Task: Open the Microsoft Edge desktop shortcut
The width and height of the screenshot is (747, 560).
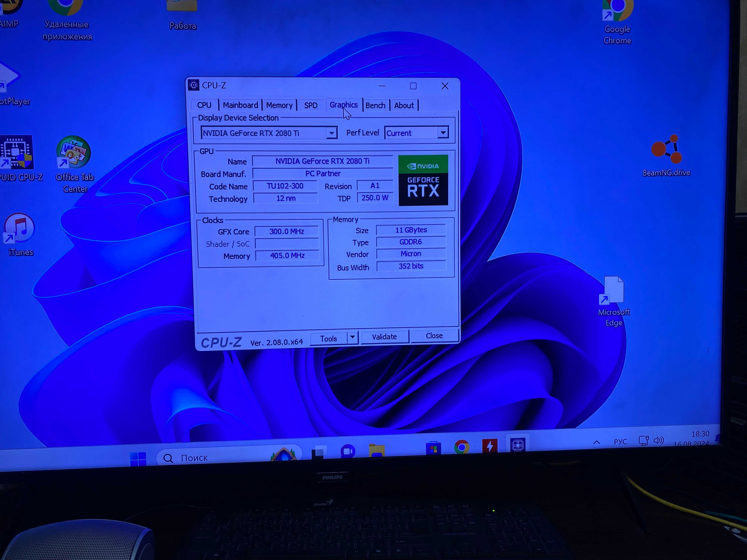Action: pyautogui.click(x=614, y=302)
